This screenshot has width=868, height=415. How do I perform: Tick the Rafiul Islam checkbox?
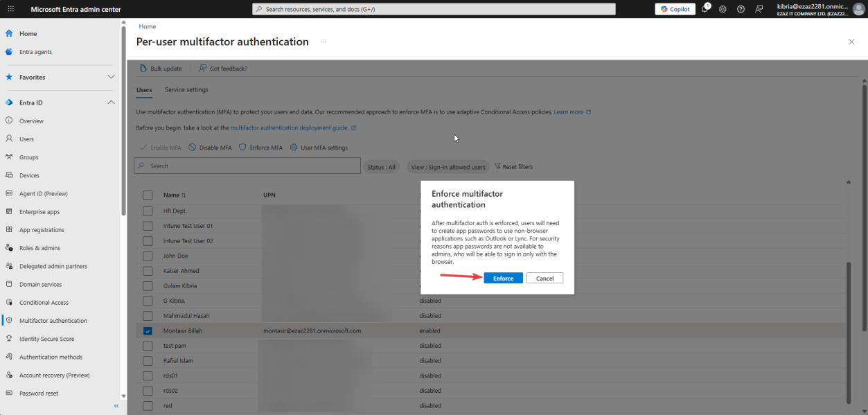[x=148, y=361]
